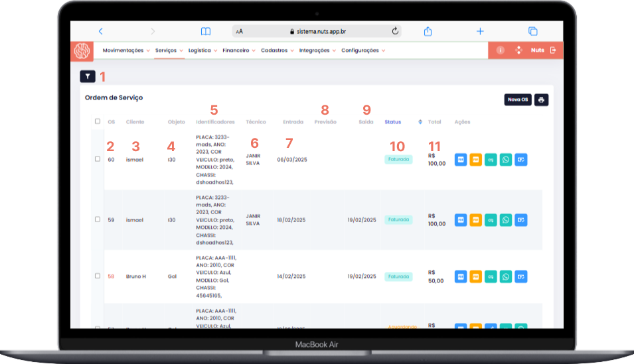Click the Nova OS button
The image size is (634, 364).
[x=518, y=99]
